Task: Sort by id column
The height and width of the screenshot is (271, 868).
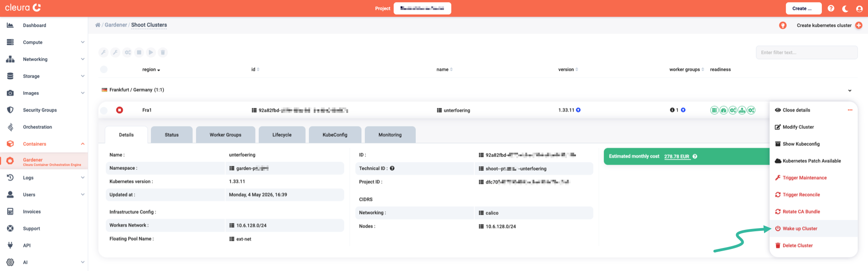Action: 255,70
